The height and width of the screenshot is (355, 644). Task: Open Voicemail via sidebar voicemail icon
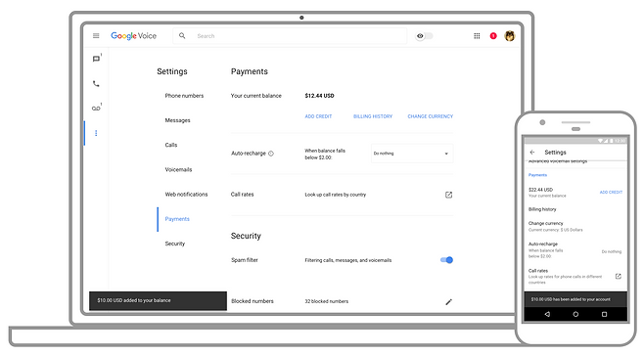96,109
